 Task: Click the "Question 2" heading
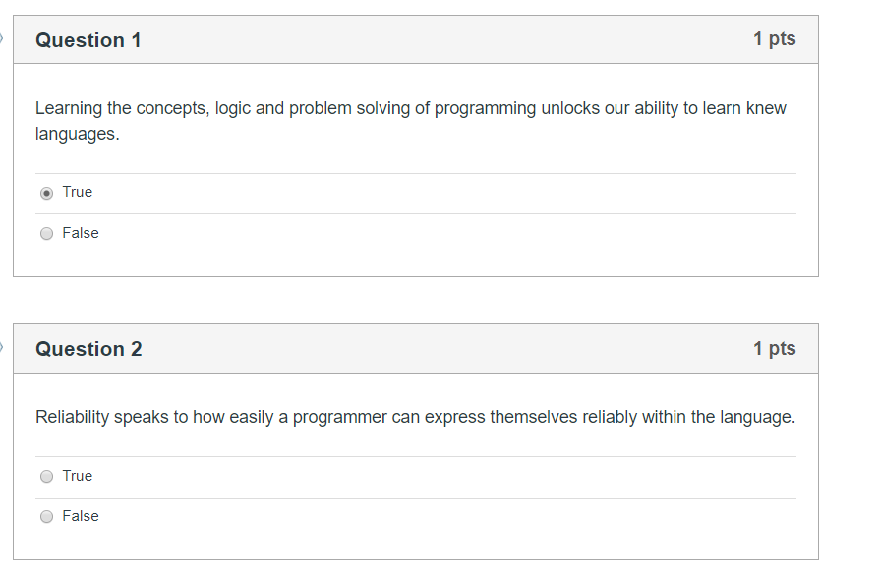(x=88, y=349)
